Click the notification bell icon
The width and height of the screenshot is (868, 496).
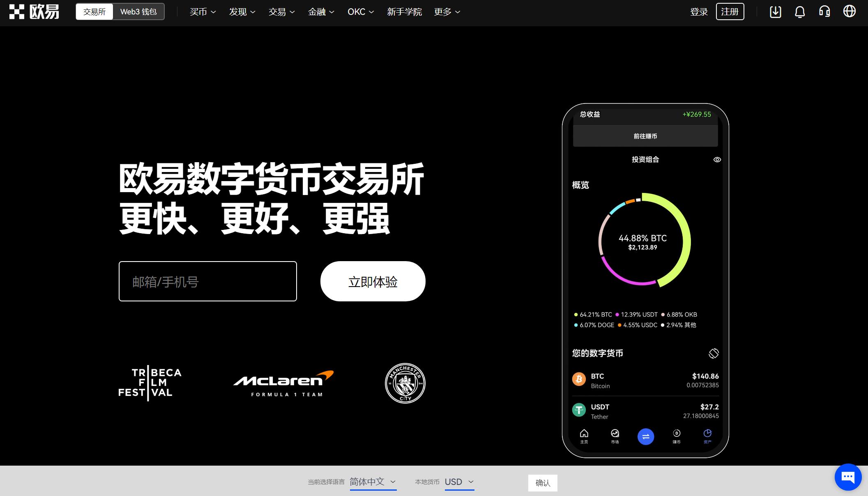[800, 12]
